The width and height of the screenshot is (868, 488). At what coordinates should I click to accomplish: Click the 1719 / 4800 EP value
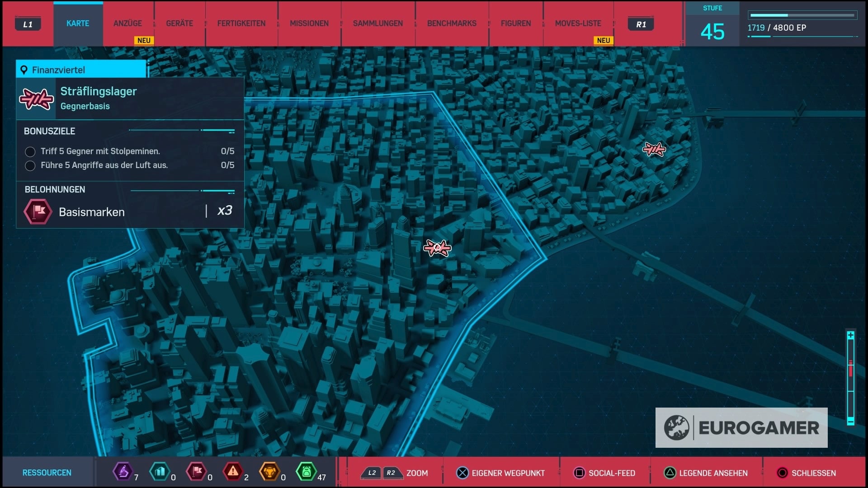point(777,28)
